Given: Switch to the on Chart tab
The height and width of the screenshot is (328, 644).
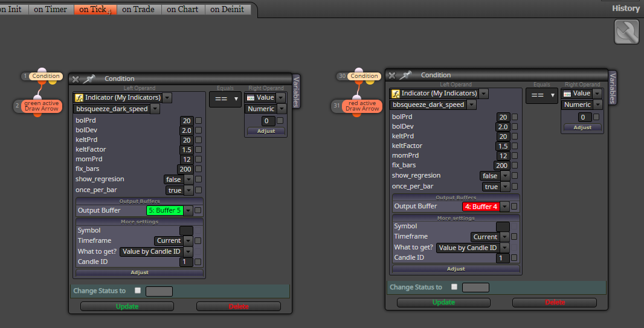Looking at the screenshot, I should click(183, 10).
